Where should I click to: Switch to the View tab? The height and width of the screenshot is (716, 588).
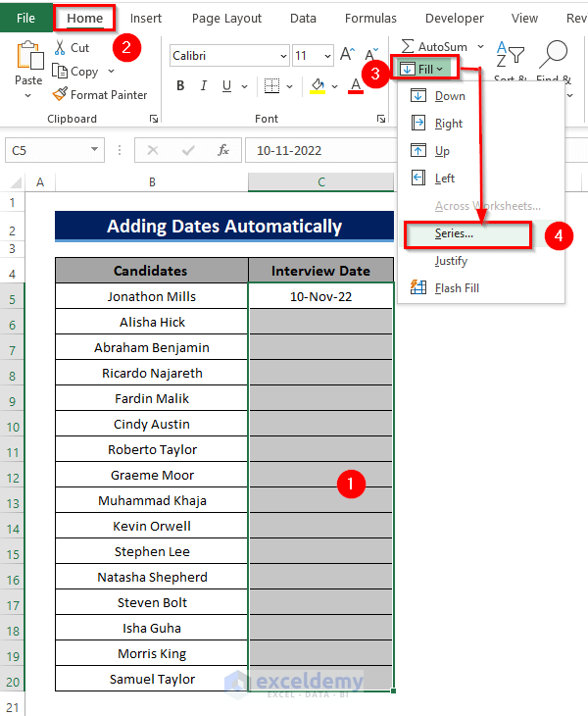click(x=524, y=18)
